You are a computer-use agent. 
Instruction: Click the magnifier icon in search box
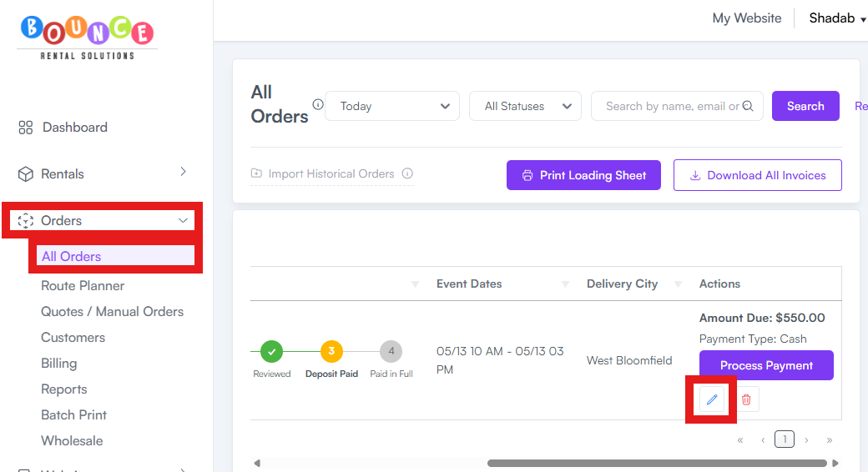pyautogui.click(x=748, y=106)
